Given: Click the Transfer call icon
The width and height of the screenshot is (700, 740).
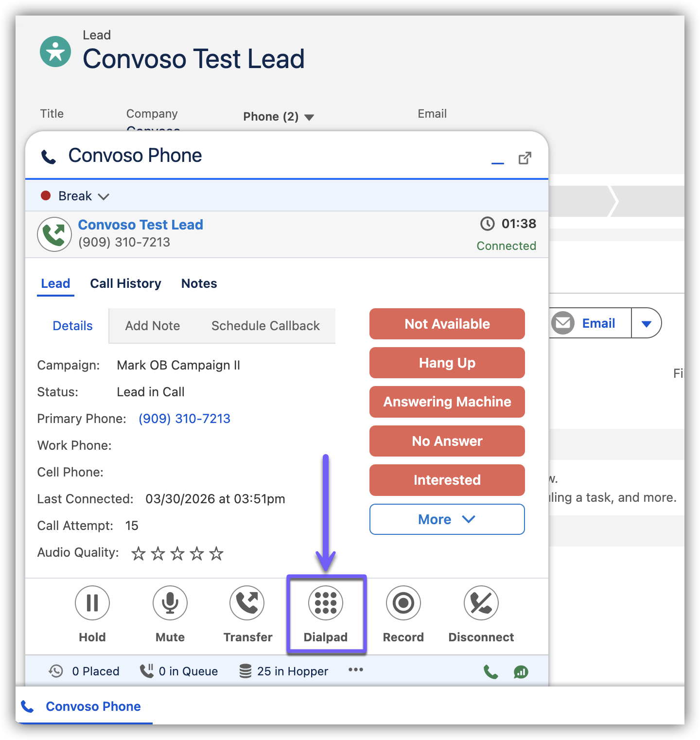Looking at the screenshot, I should [247, 603].
